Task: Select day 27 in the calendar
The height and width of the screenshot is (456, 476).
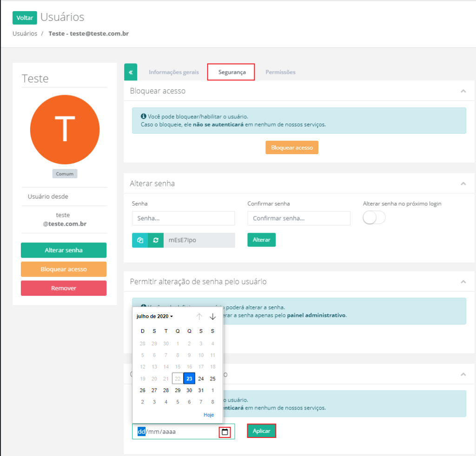Action: [154, 390]
